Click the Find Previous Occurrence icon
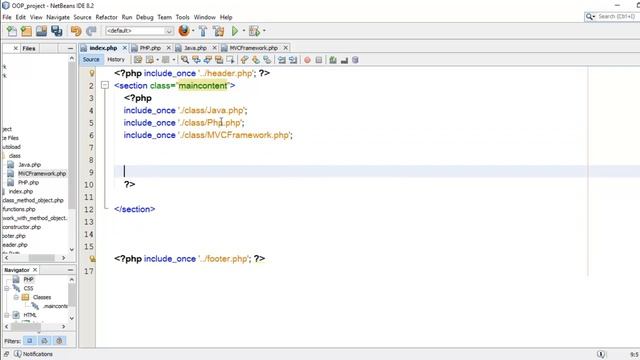 pos(196,60)
